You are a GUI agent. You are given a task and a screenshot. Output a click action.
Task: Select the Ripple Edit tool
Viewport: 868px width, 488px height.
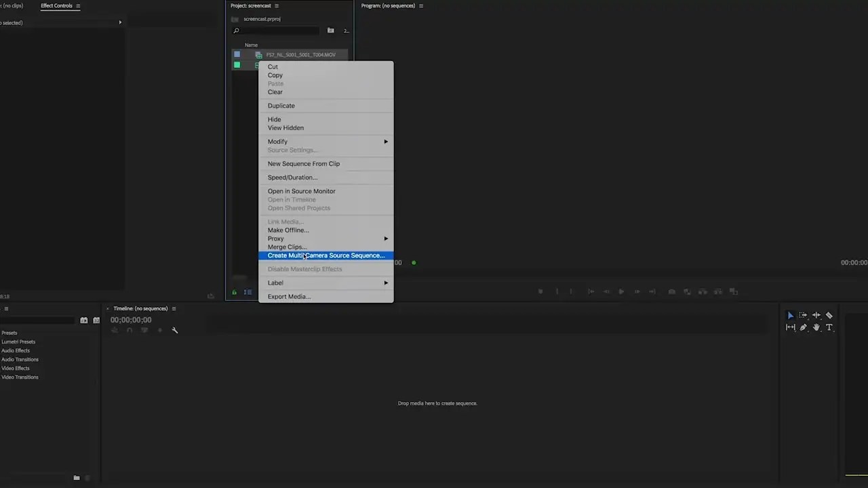pos(816,315)
